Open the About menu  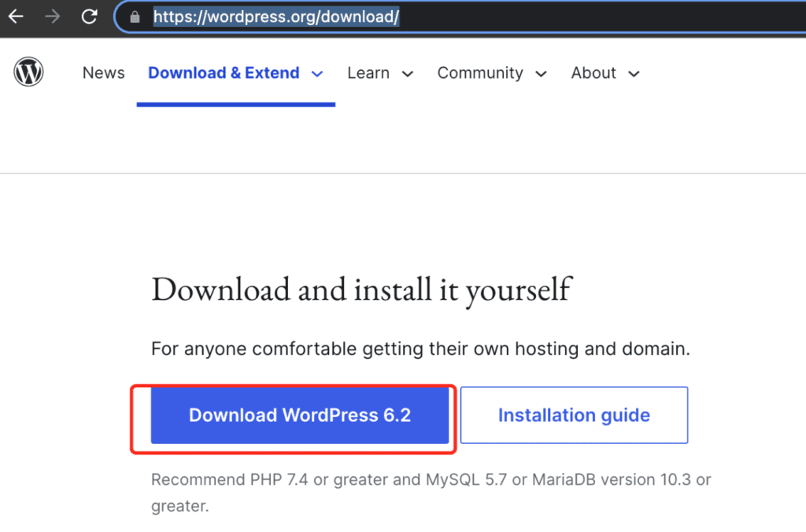click(593, 73)
